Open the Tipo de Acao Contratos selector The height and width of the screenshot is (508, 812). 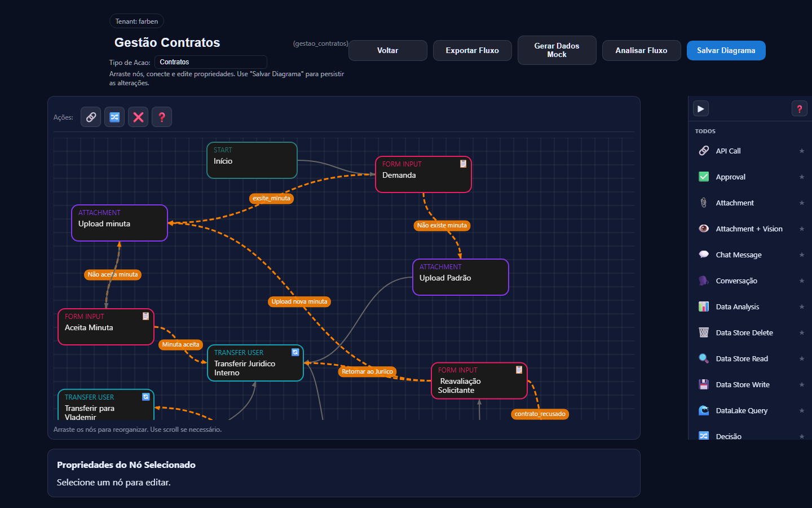(210, 62)
